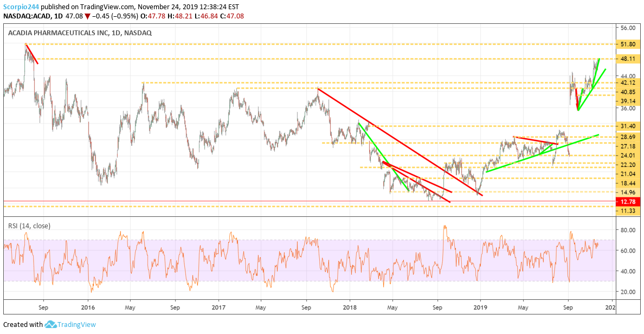Screen dimensions: 644x334
Task: Click the 36.00 axis value
Action: tap(628, 108)
